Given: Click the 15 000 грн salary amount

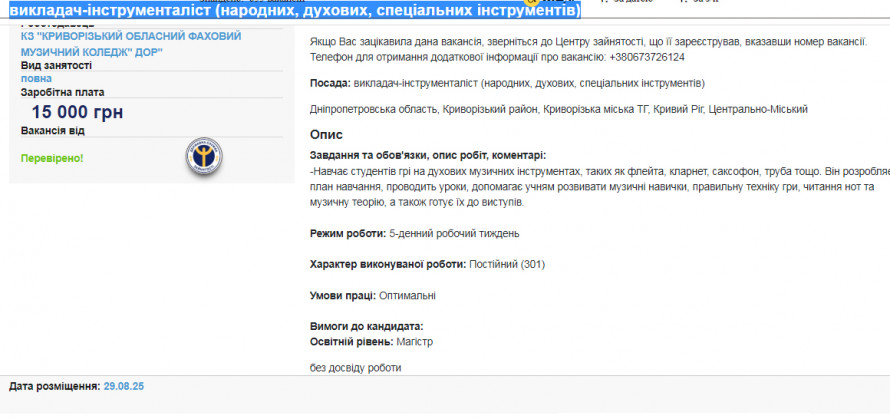Looking at the screenshot, I should (77, 112).
